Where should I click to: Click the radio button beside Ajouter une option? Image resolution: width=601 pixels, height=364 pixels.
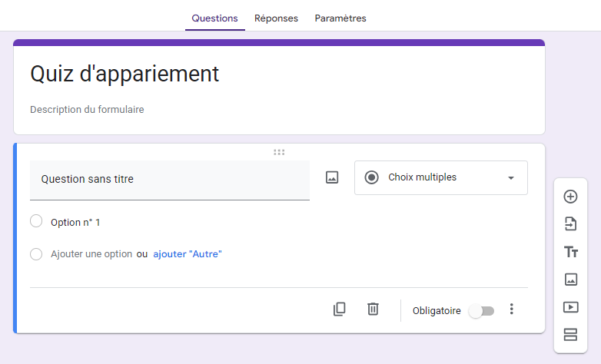pos(36,254)
